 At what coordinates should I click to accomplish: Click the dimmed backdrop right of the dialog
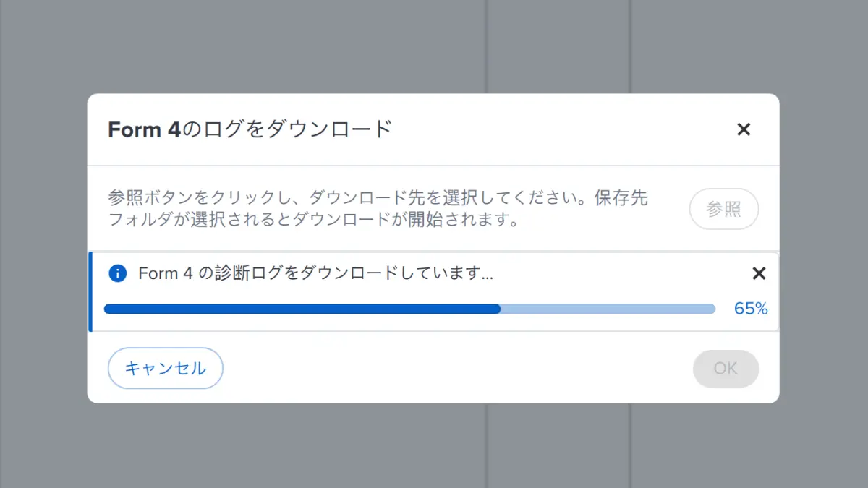[825, 246]
